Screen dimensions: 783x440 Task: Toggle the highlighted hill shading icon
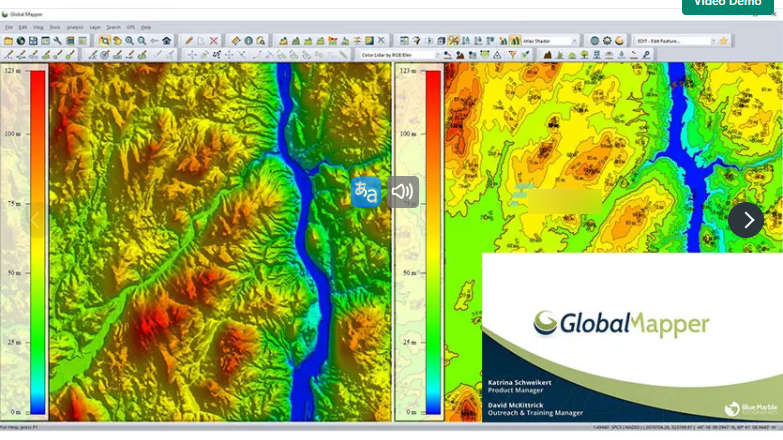click(515, 41)
